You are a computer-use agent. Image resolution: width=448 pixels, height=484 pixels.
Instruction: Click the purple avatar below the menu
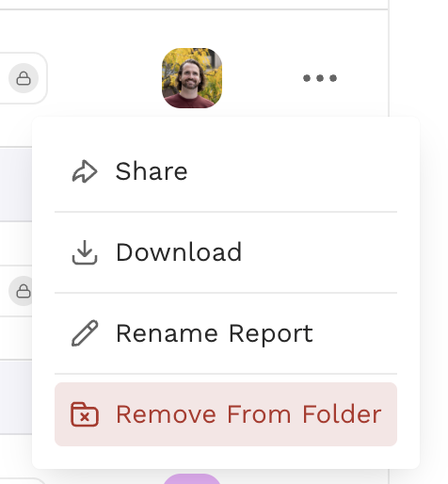coord(192,479)
